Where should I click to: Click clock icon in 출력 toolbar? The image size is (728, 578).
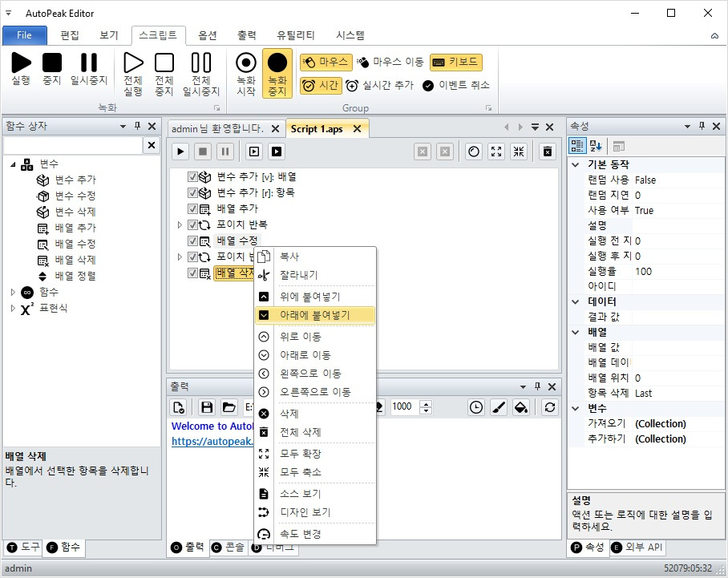476,407
